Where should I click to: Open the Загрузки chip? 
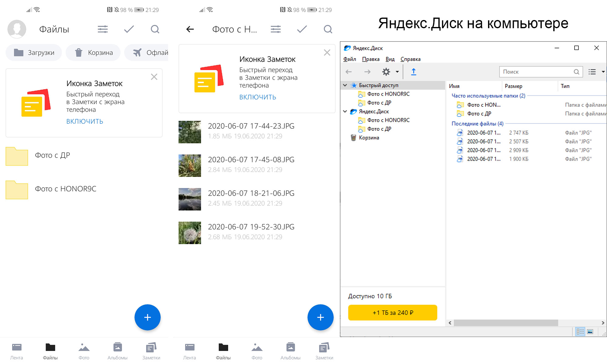[34, 52]
